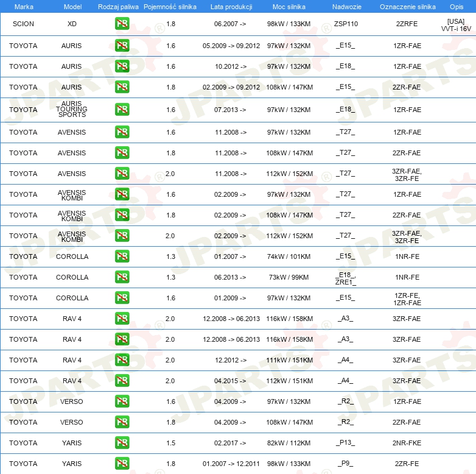Click the 01.2007 -> 12.2011 production years
Image resolution: width=476 pixels, height=474 pixels.
[231, 464]
